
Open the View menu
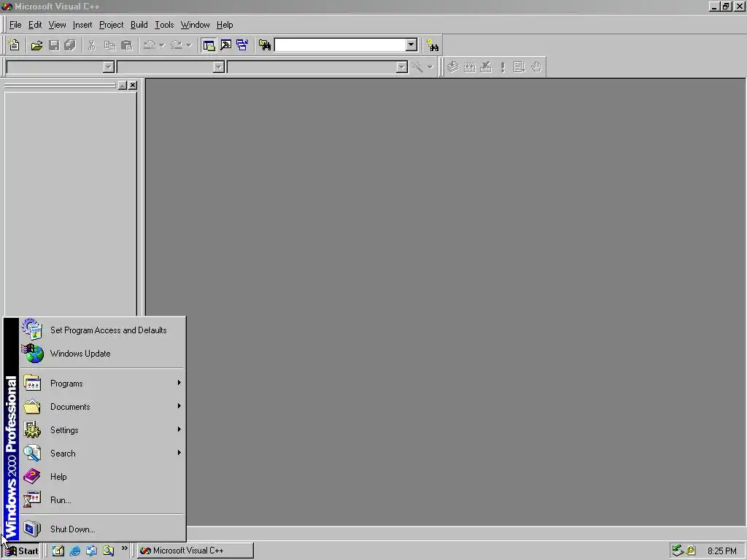coord(57,25)
